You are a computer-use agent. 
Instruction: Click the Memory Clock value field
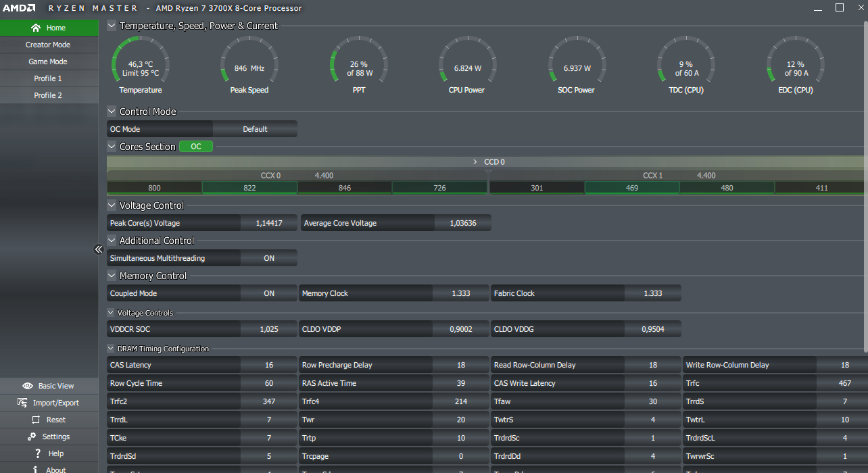click(x=461, y=293)
